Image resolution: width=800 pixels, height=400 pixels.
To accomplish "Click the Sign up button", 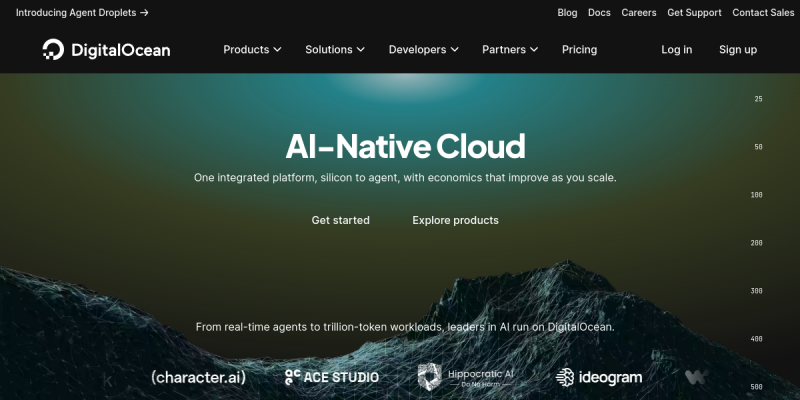I will tap(738, 49).
